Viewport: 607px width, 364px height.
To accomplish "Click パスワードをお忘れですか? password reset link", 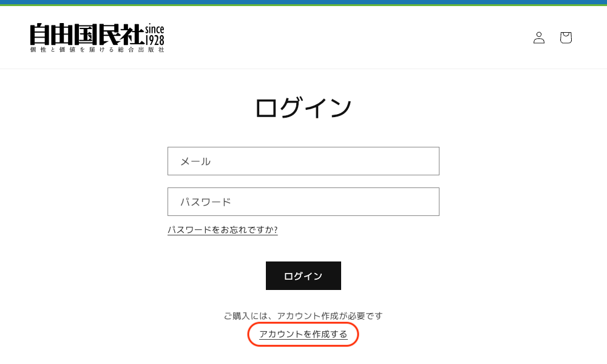I will click(223, 230).
